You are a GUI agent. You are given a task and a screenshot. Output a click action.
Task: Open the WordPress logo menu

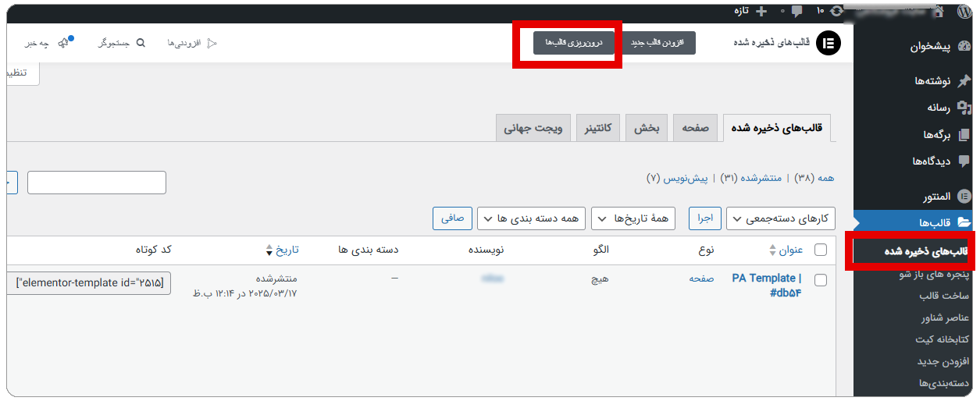964,11
